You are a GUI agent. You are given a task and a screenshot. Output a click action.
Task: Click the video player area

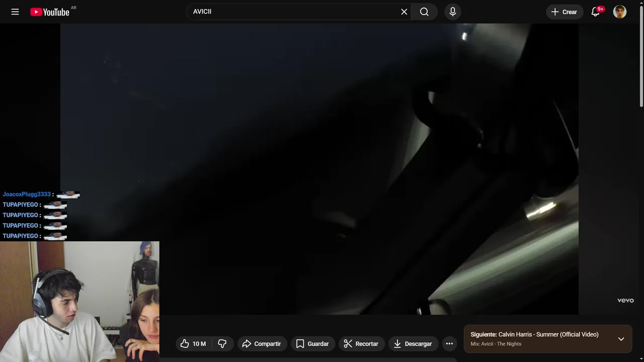click(x=319, y=169)
